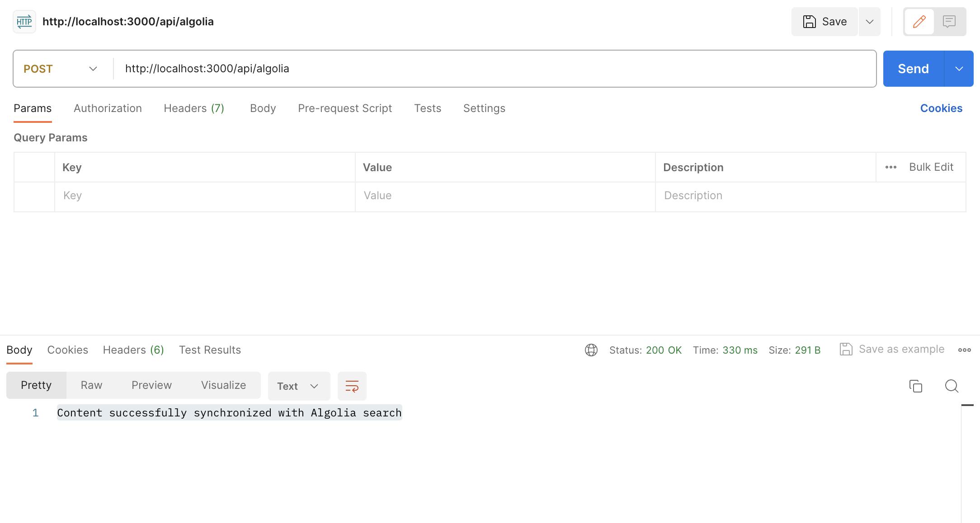Expand the Send options arrow
Image resolution: width=980 pixels, height=523 pixels.
pos(959,69)
